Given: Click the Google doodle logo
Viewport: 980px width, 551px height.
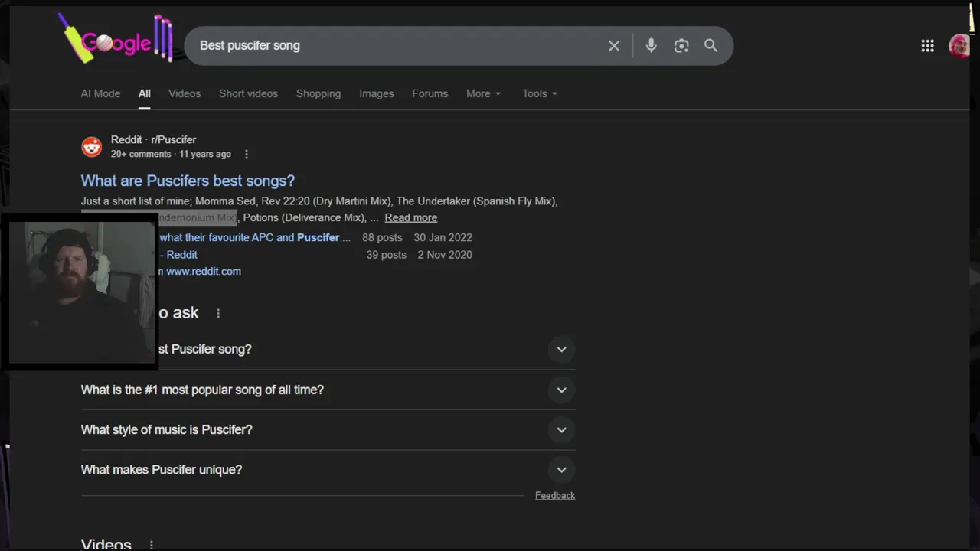Looking at the screenshot, I should tap(116, 42).
